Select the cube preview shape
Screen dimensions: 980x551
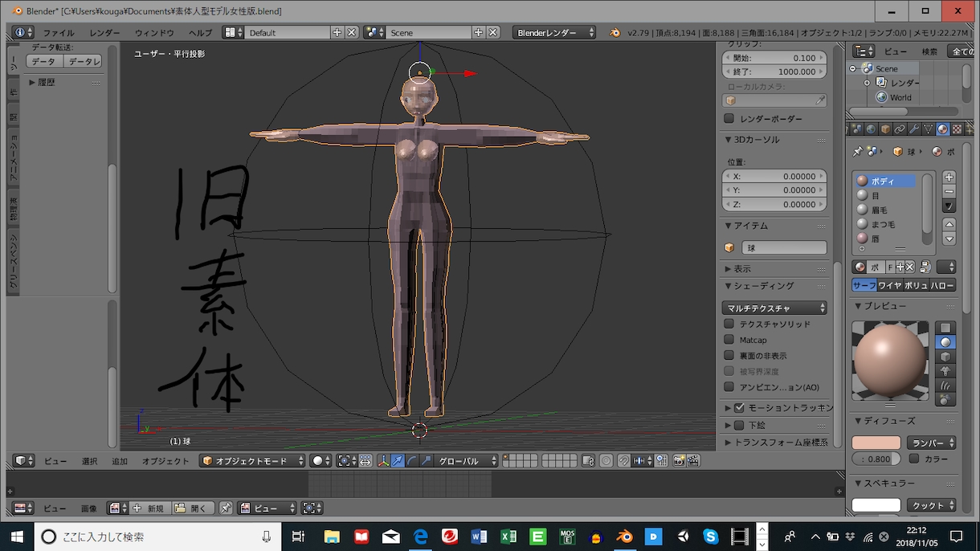945,357
